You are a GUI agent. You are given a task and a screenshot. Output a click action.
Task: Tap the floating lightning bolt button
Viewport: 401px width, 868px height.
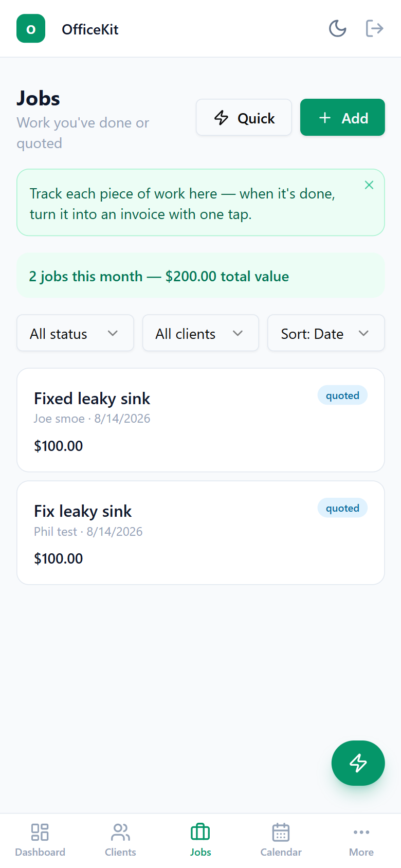[x=358, y=763]
